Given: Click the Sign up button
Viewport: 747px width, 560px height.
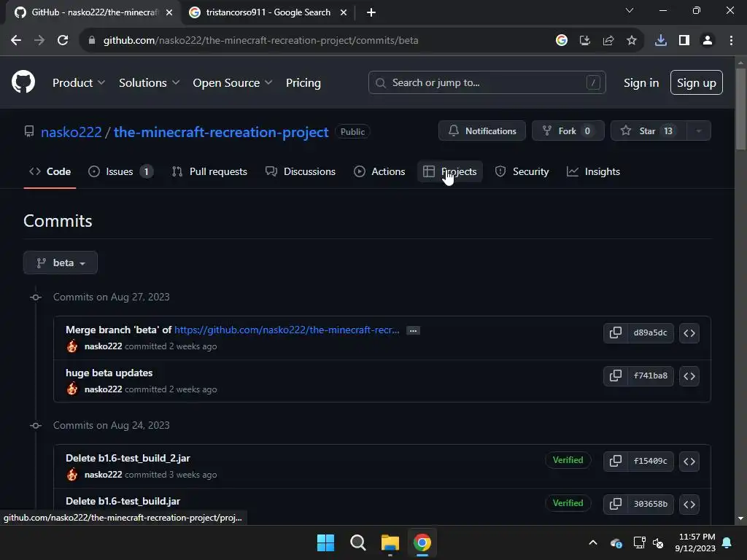Looking at the screenshot, I should pos(697,83).
